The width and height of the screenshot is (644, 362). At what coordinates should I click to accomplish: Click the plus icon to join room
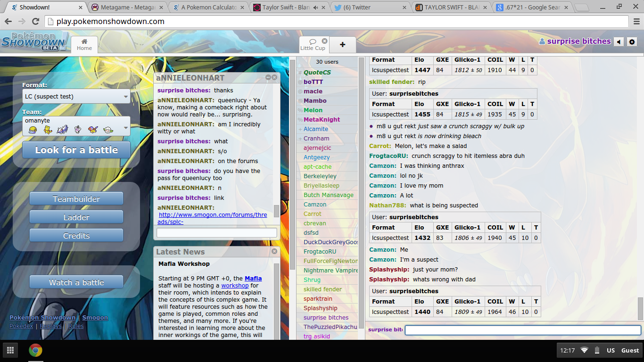click(342, 45)
